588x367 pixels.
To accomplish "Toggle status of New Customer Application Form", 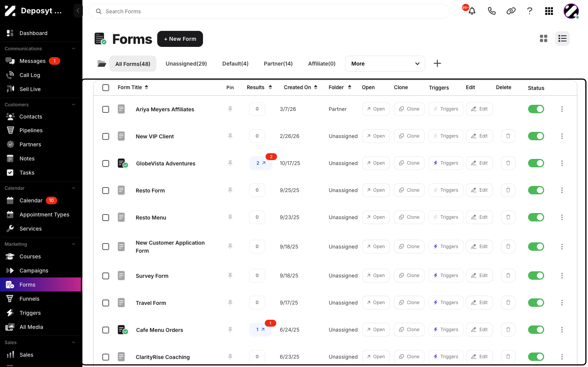I will pyautogui.click(x=536, y=247).
